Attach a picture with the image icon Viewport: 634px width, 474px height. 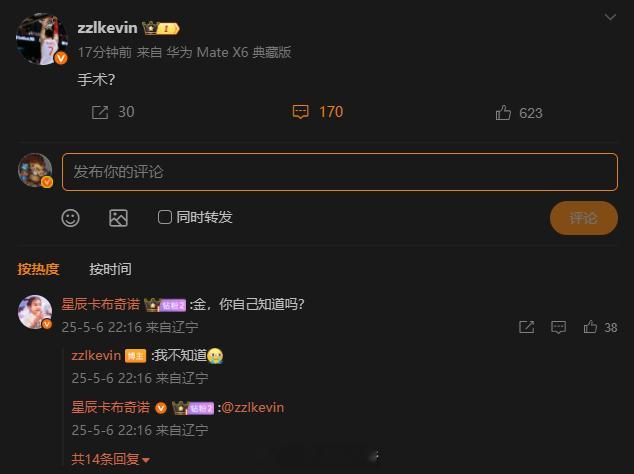click(x=118, y=218)
